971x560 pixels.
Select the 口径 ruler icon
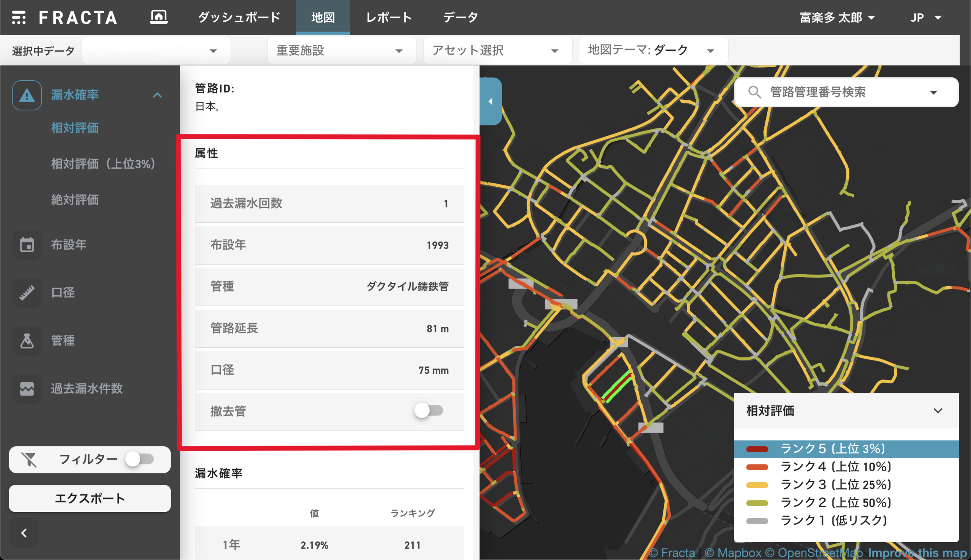pyautogui.click(x=27, y=293)
